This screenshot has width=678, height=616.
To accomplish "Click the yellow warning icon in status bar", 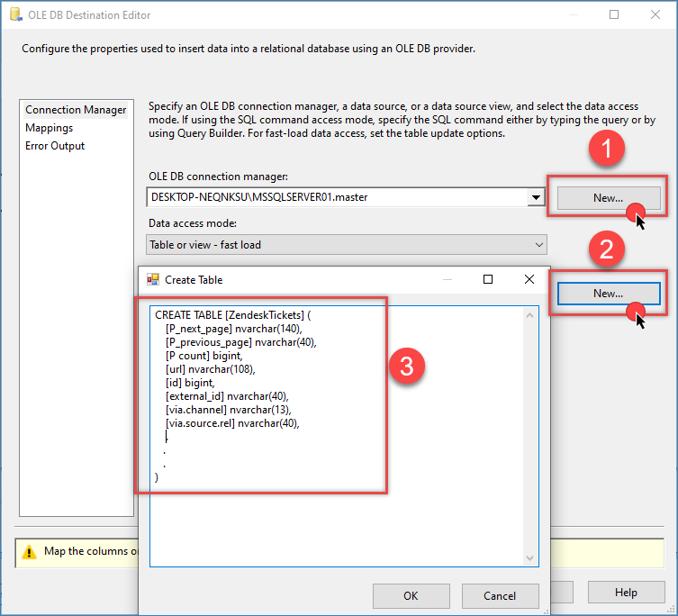I will [29, 551].
